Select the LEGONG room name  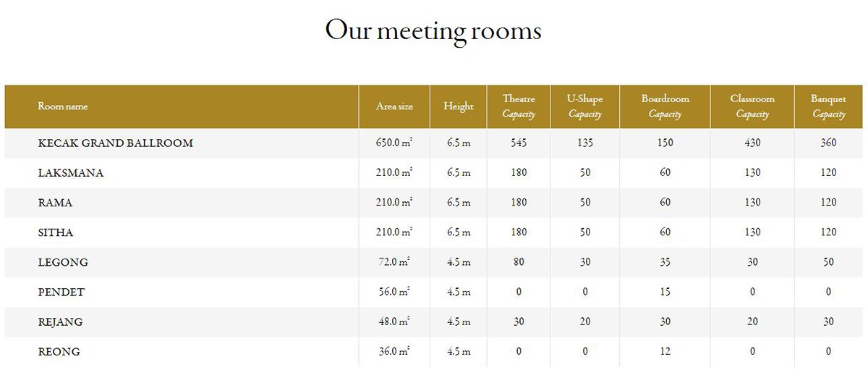[x=63, y=262]
